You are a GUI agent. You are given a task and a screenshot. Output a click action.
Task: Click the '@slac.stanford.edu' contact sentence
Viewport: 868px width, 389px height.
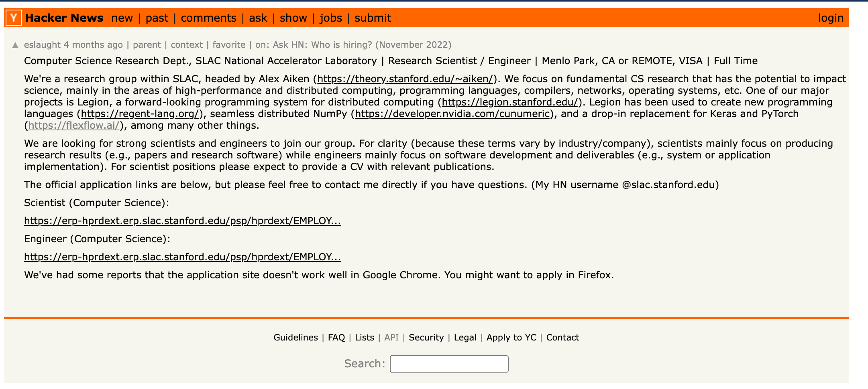click(x=371, y=185)
